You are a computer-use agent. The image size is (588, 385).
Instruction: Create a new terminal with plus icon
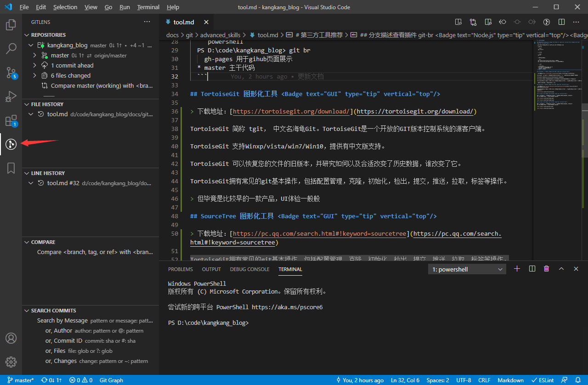pyautogui.click(x=517, y=269)
